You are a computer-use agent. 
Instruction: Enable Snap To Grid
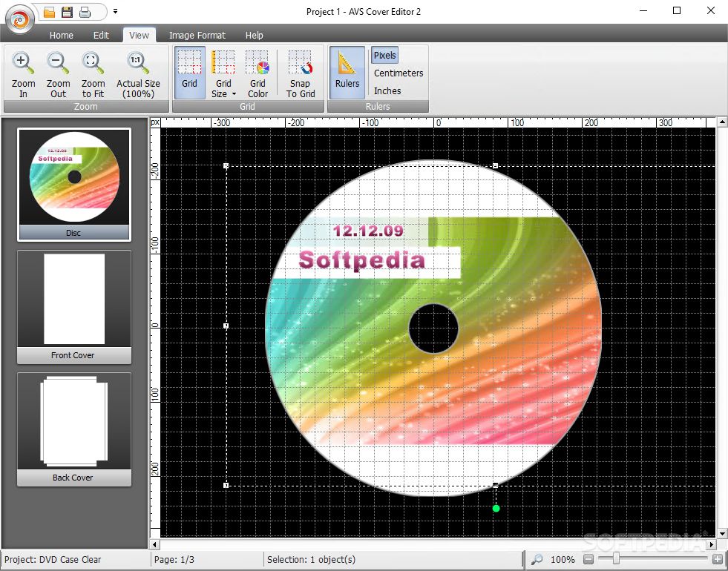[300, 73]
